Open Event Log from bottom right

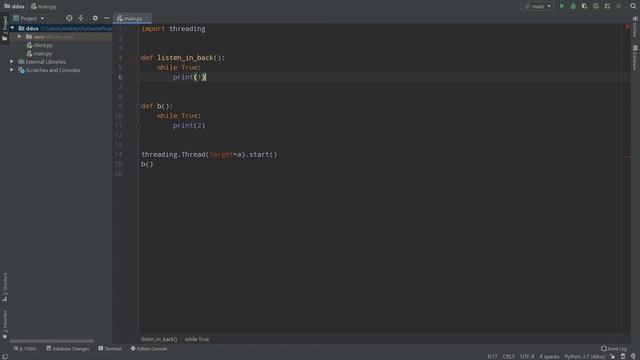[613, 349]
